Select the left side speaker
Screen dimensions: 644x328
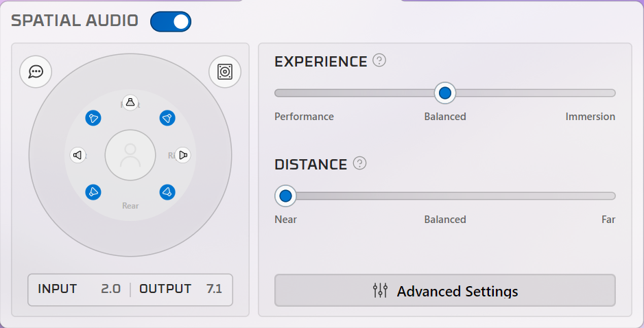click(77, 155)
